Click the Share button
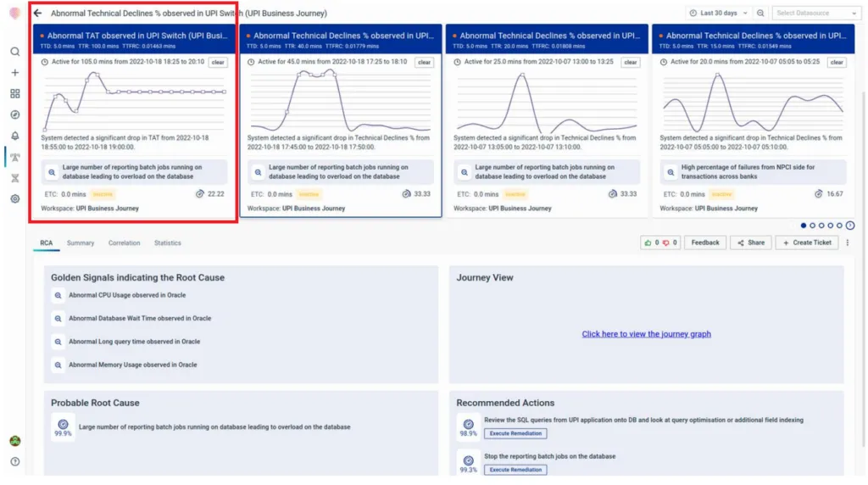This screenshot has height=485, width=868. (x=751, y=242)
